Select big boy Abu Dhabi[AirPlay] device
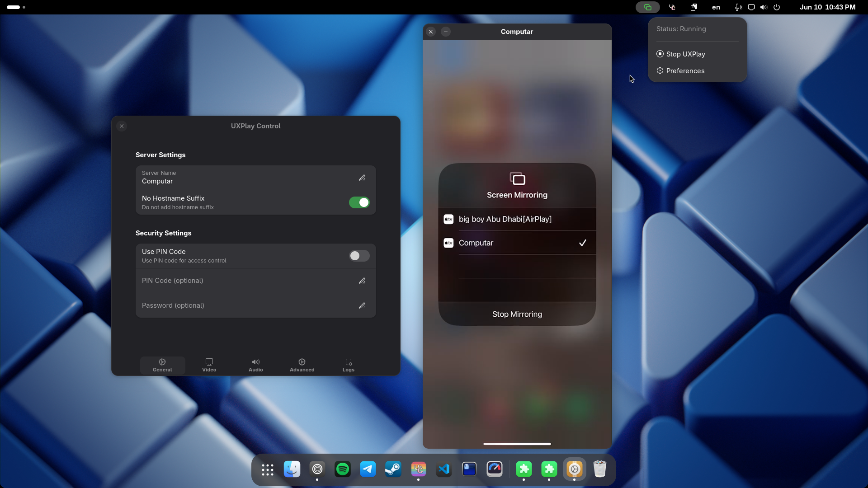 coord(517,219)
